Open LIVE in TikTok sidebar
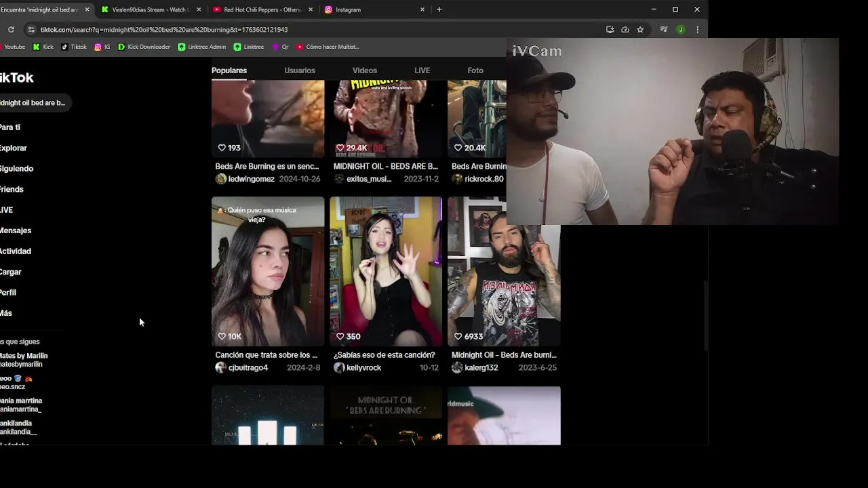 point(7,210)
